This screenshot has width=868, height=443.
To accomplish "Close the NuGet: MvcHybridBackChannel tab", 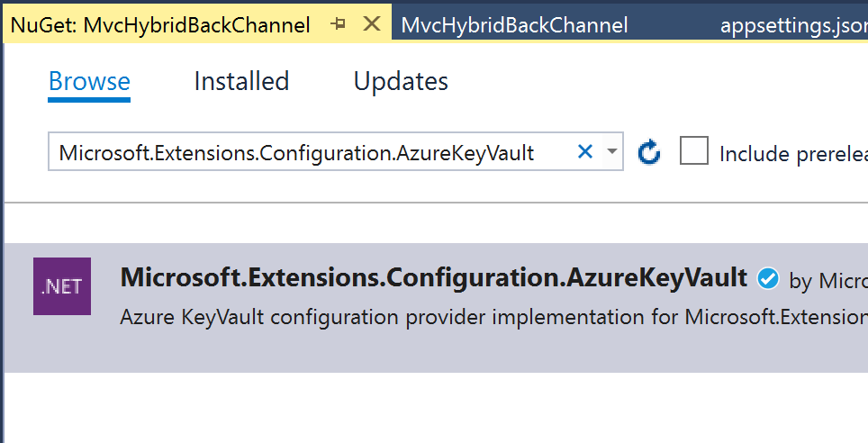I will tap(371, 24).
